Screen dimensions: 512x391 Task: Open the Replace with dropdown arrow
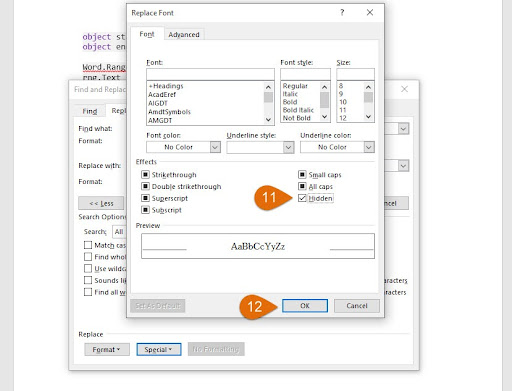pos(403,165)
